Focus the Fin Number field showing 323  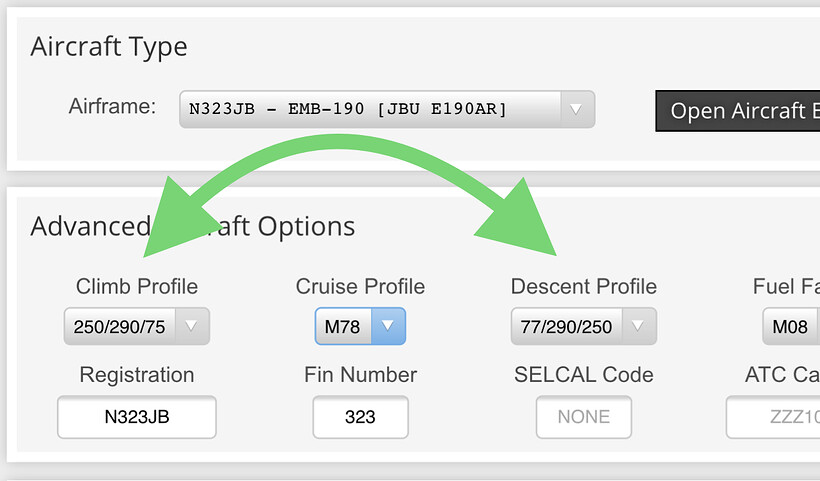[360, 418]
